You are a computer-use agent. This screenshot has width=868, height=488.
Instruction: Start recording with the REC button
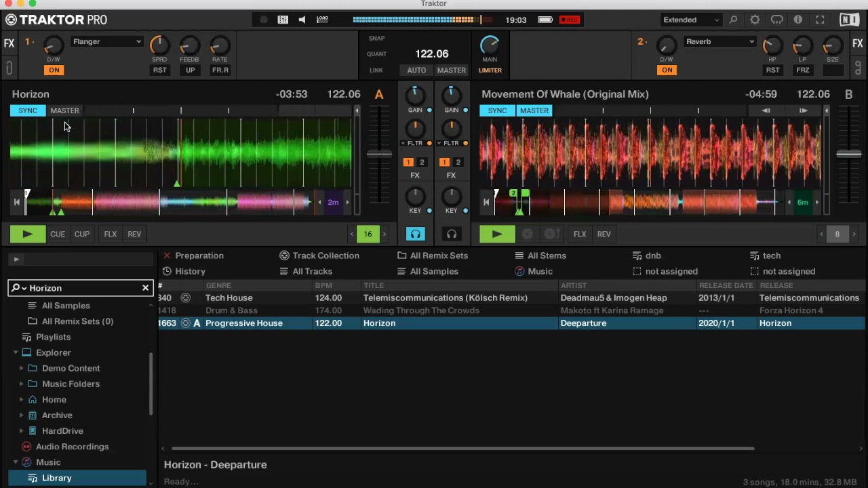click(x=570, y=20)
